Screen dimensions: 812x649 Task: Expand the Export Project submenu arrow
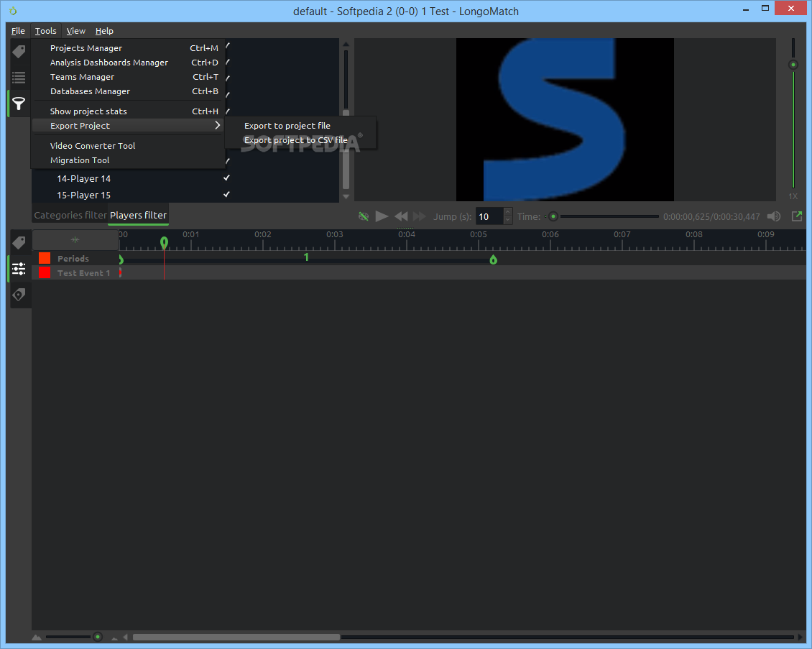tap(218, 125)
